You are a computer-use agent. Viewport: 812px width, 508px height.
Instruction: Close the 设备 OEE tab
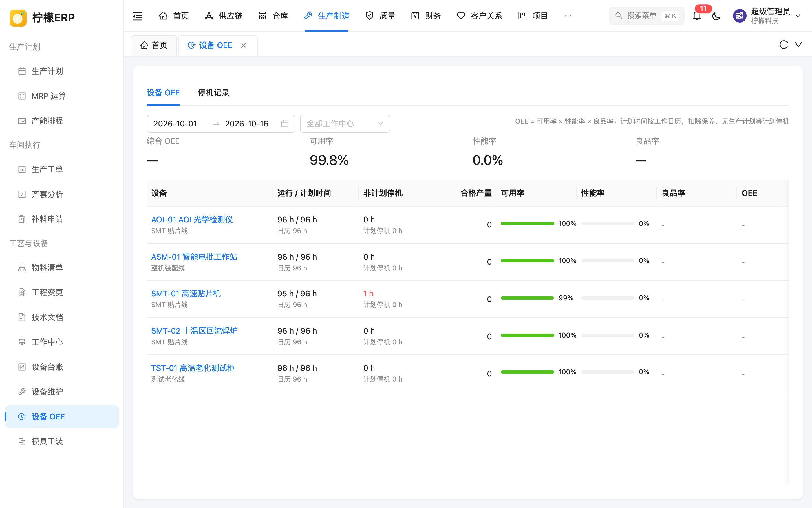click(x=244, y=45)
